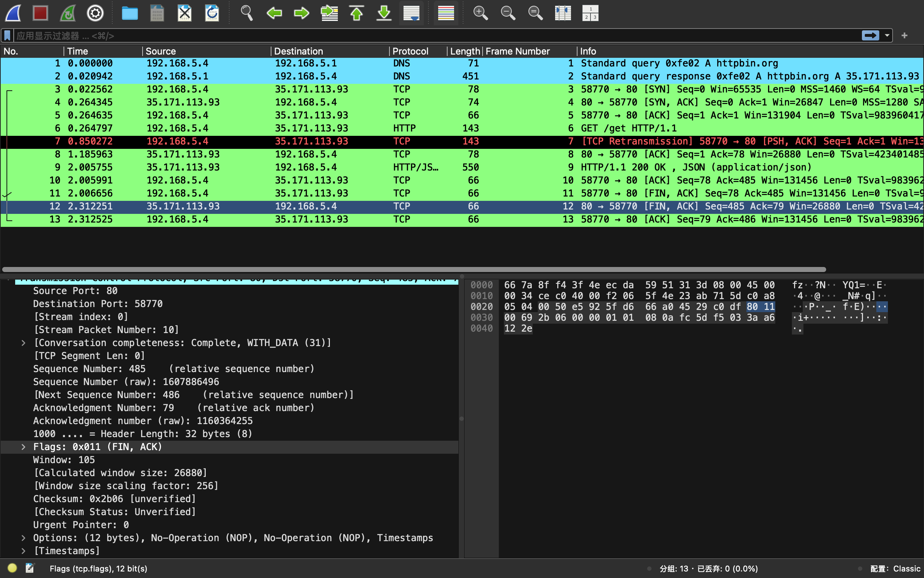
Task: Reset text to normal size
Action: (x=535, y=13)
